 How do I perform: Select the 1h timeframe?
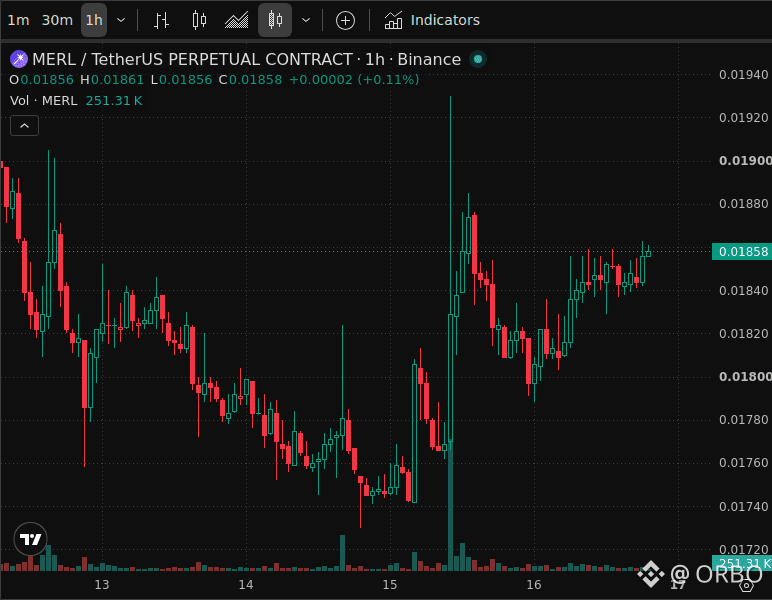tap(94, 20)
